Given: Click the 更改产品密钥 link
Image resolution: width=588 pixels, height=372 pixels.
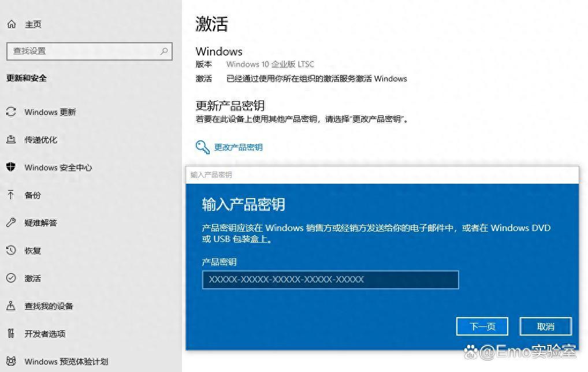Looking at the screenshot, I should click(238, 147).
